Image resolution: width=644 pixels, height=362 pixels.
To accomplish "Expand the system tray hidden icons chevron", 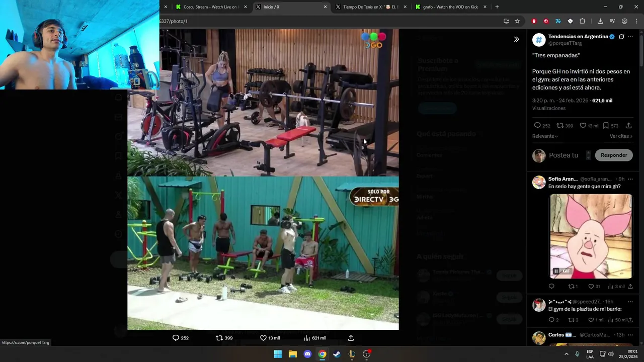I will click(x=567, y=354).
